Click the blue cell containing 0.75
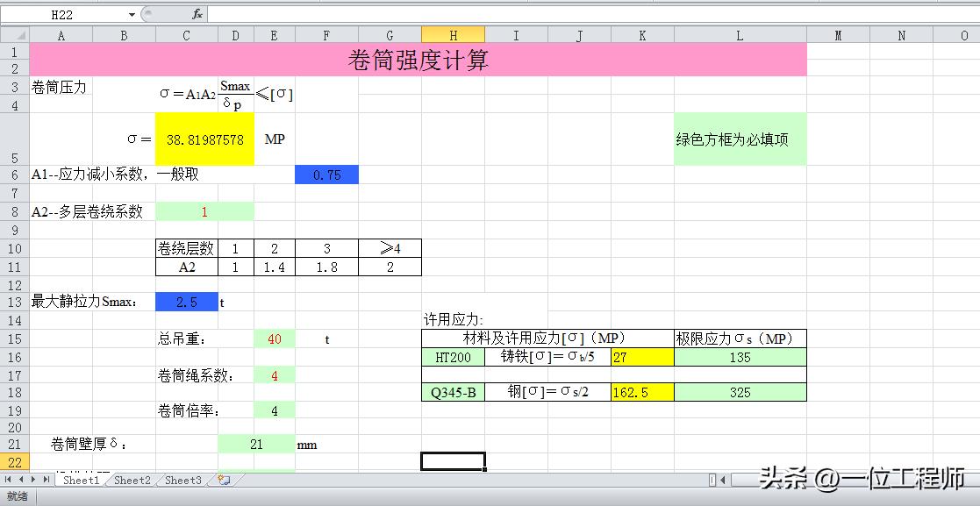Image resolution: width=980 pixels, height=506 pixels. 326,175
